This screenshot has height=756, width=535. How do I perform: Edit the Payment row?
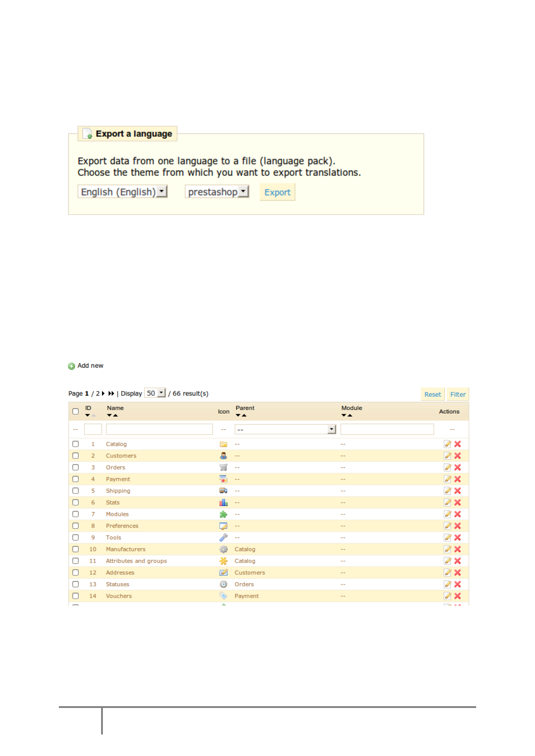click(447, 479)
